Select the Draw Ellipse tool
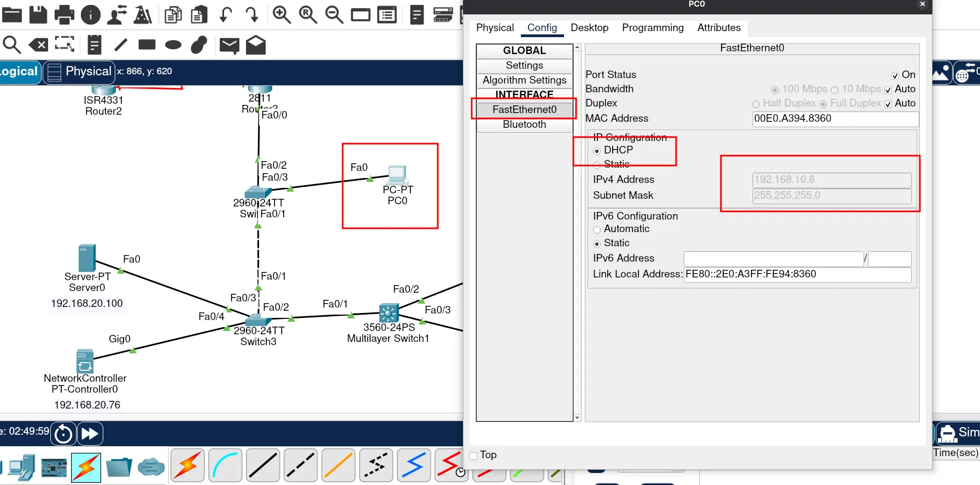Image resolution: width=980 pixels, height=485 pixels. (173, 45)
